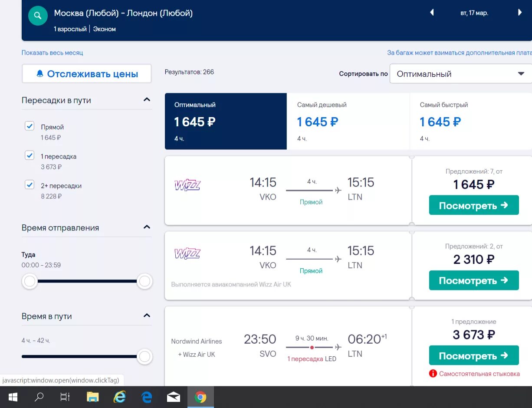Go to next date with right arrow
Viewport: 532px width, 408px height.
[520, 13]
